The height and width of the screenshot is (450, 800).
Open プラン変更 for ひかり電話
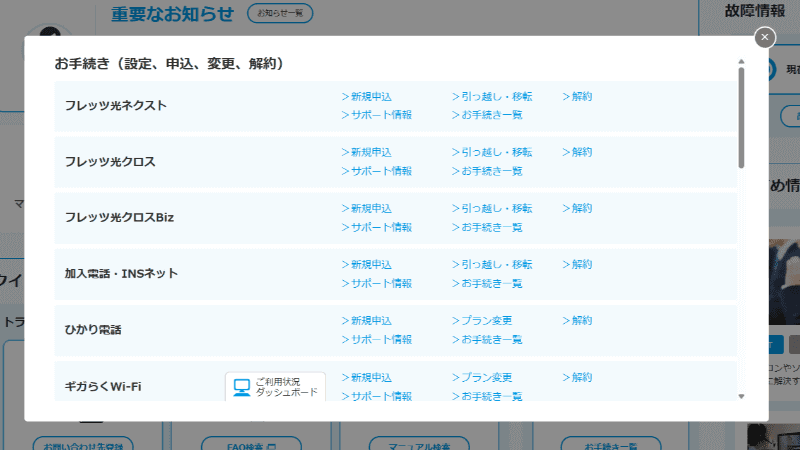(x=482, y=320)
